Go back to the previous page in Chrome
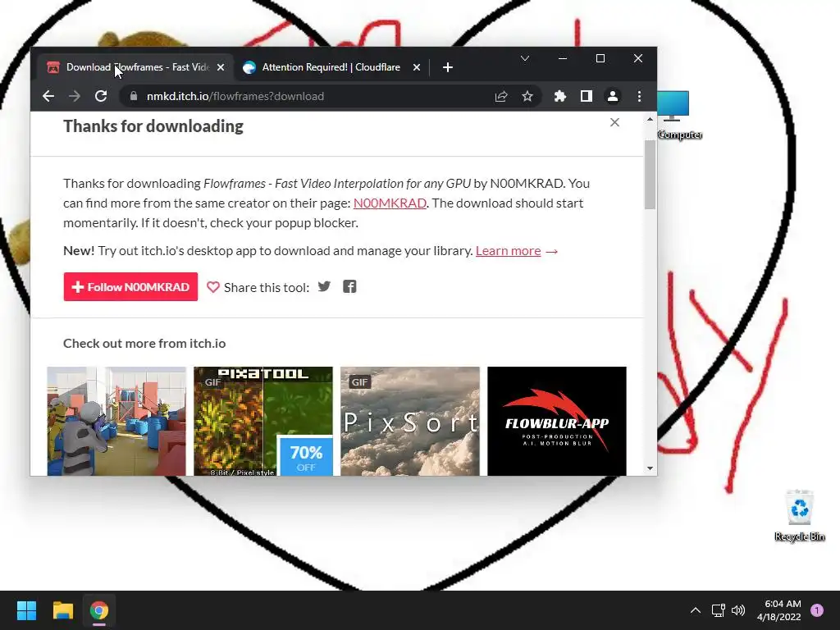 48,96
